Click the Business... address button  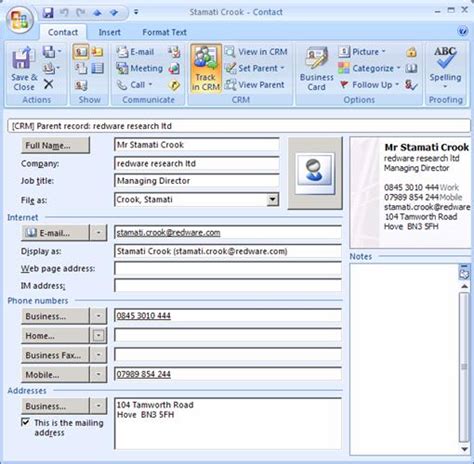[x=55, y=406]
